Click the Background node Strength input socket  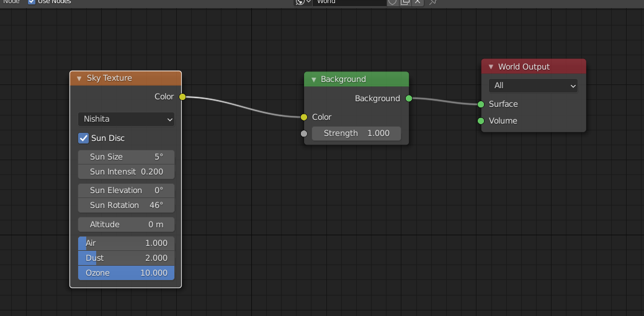click(304, 133)
